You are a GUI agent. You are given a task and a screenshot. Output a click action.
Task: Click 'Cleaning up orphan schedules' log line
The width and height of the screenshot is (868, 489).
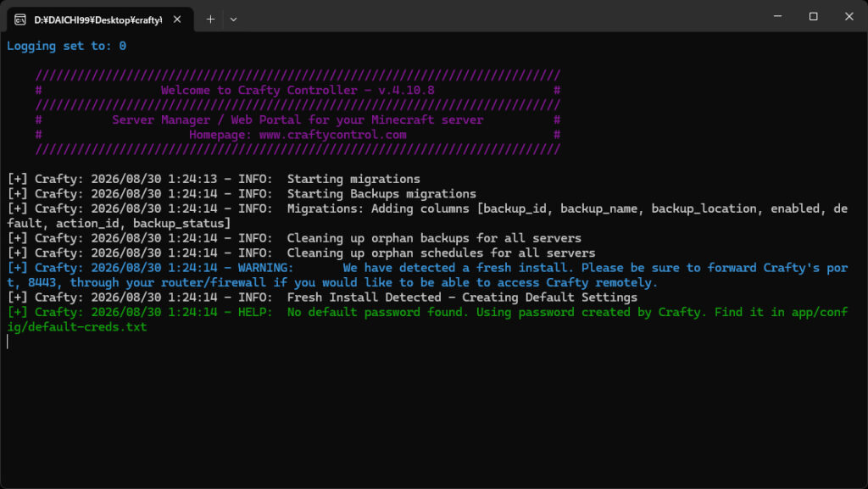pos(301,253)
